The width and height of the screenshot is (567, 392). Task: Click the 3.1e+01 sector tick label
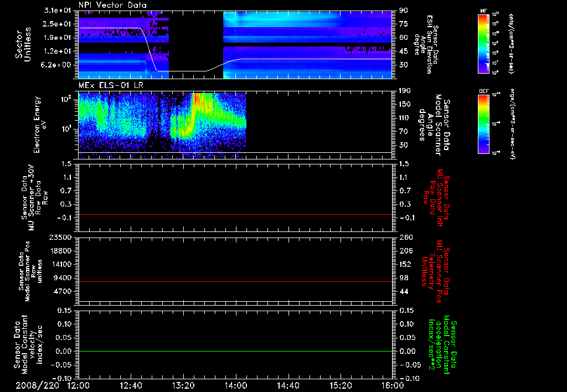point(58,11)
